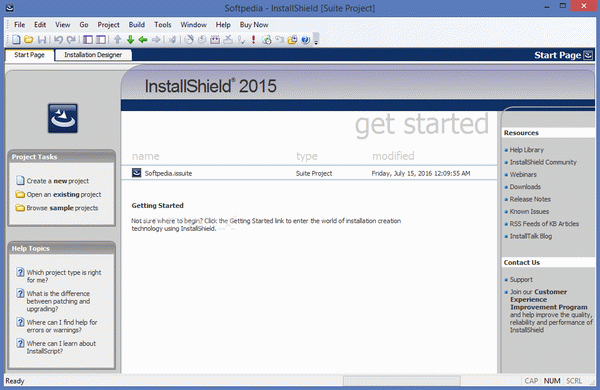
Task: Open the View menu
Action: coord(62,25)
